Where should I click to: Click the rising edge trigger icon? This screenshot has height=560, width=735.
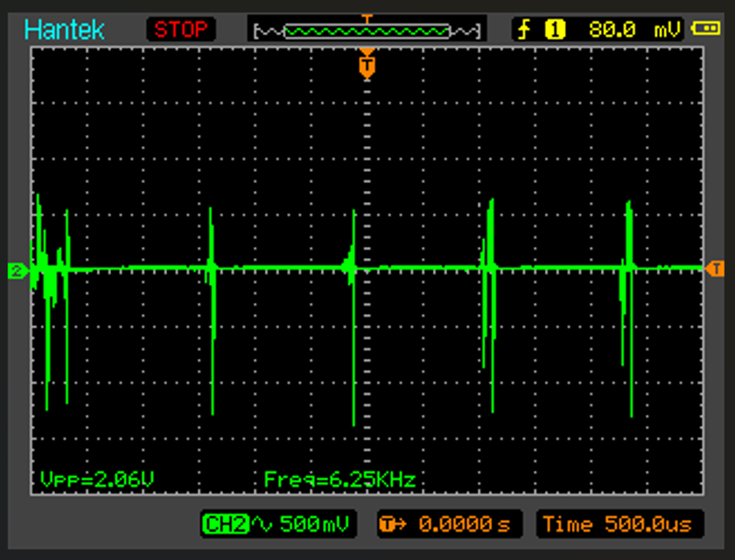tap(524, 29)
